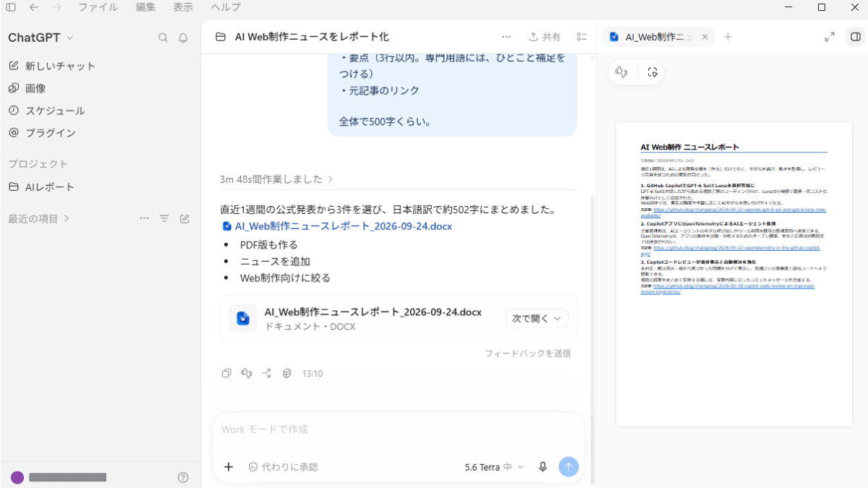Go back with the left arrow
This screenshot has width=868, height=488.
click(x=34, y=7)
